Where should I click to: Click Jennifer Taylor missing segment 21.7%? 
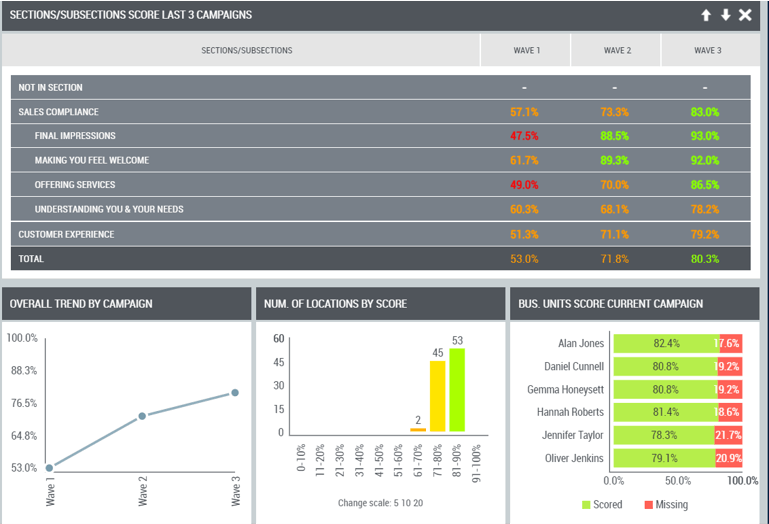(x=728, y=435)
